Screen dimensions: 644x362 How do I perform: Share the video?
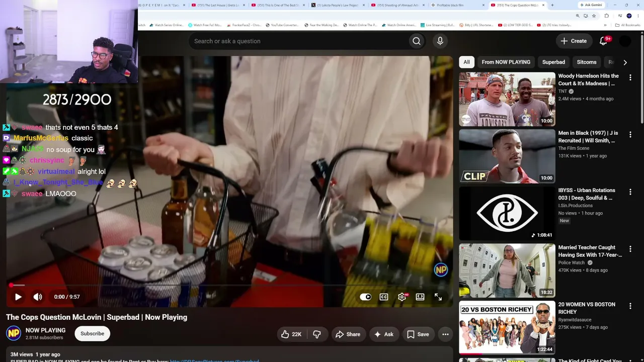(x=348, y=334)
